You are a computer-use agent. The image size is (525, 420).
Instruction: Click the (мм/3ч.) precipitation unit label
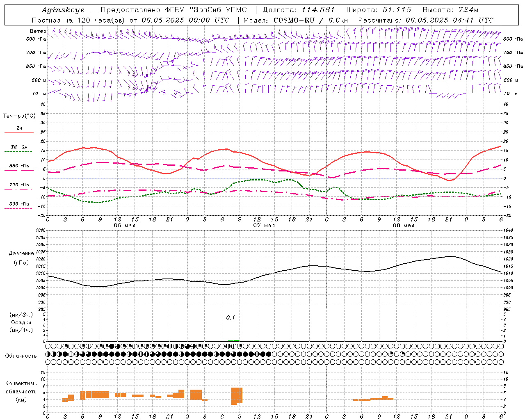21,315
